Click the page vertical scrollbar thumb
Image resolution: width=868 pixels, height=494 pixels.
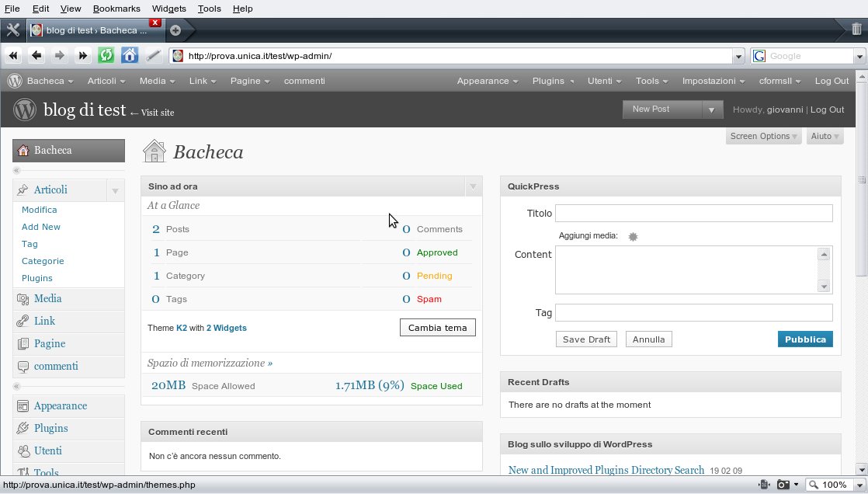[861, 179]
